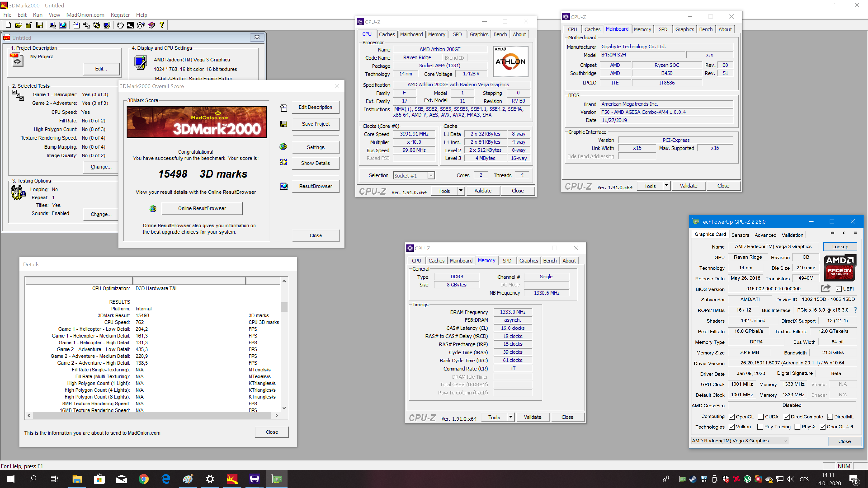The height and width of the screenshot is (488, 868).
Task: Toggle the CUDA checkbox
Action: [x=761, y=417]
